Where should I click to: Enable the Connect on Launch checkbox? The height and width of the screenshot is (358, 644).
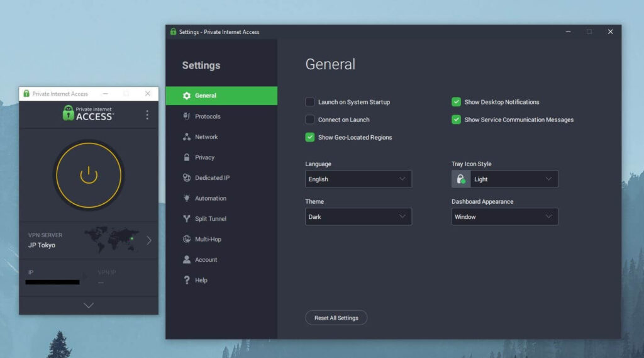coord(310,120)
